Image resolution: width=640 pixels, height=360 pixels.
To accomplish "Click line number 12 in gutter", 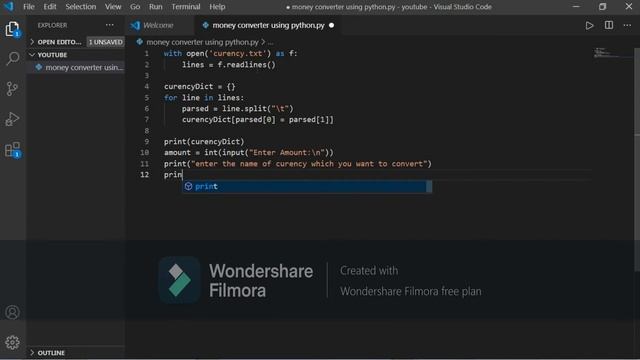I will click(x=144, y=175).
